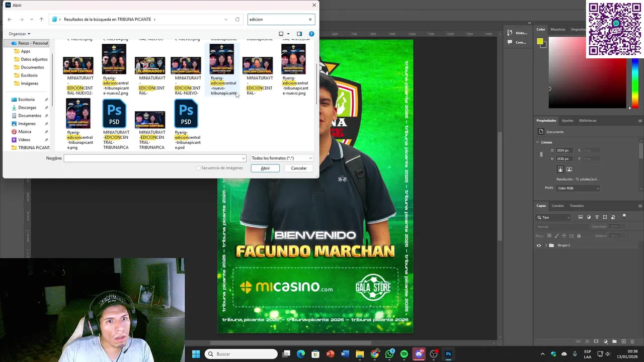Delete layer trash icon
This screenshot has width=644, height=362.
click(633, 342)
